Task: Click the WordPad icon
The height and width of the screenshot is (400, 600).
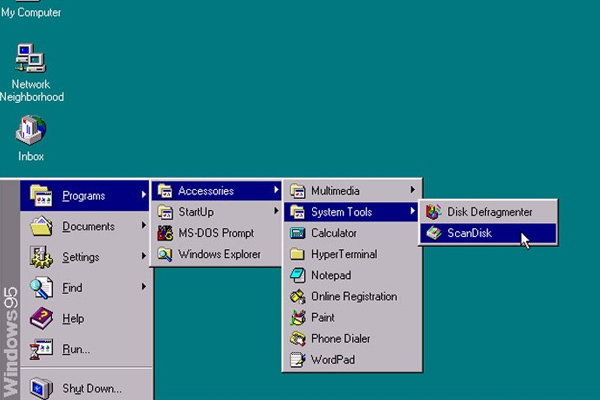Action: (x=297, y=359)
